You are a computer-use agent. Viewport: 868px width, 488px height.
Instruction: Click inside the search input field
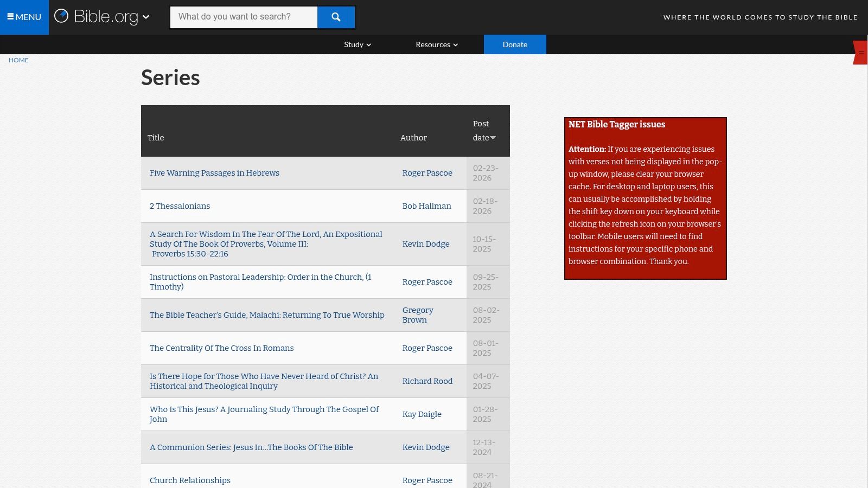pyautogui.click(x=244, y=17)
